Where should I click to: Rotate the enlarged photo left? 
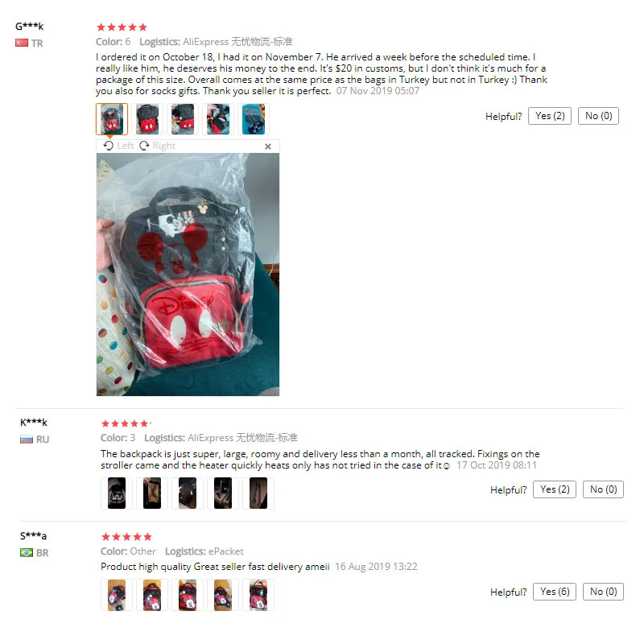(x=118, y=146)
